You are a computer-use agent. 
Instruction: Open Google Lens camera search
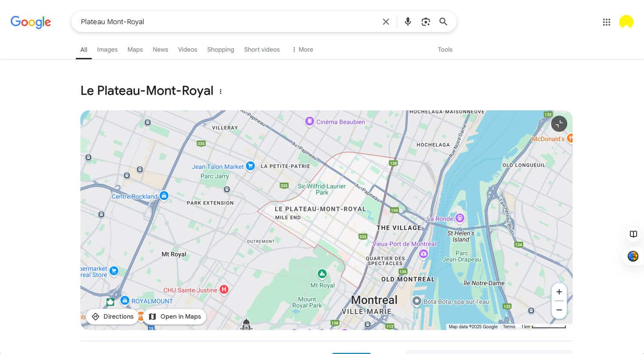pos(425,21)
